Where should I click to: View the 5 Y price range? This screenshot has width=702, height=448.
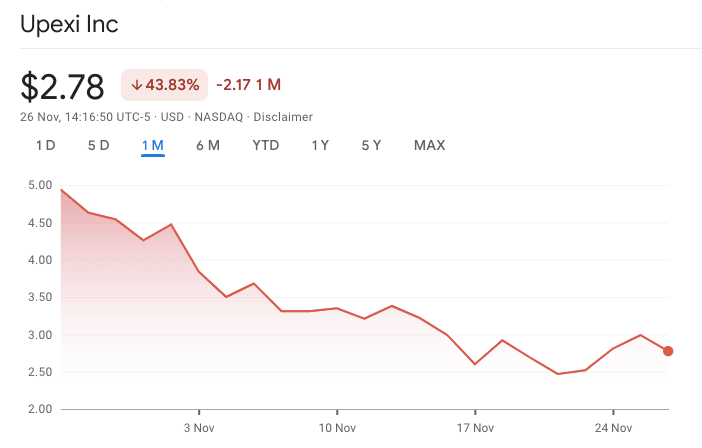[371, 145]
